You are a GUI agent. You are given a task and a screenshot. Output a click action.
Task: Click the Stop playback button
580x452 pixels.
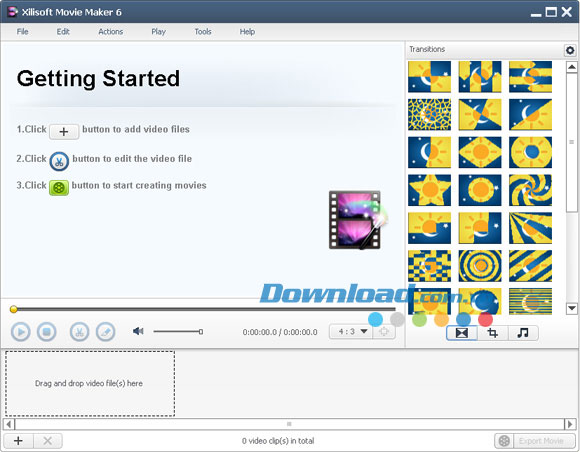(47, 332)
